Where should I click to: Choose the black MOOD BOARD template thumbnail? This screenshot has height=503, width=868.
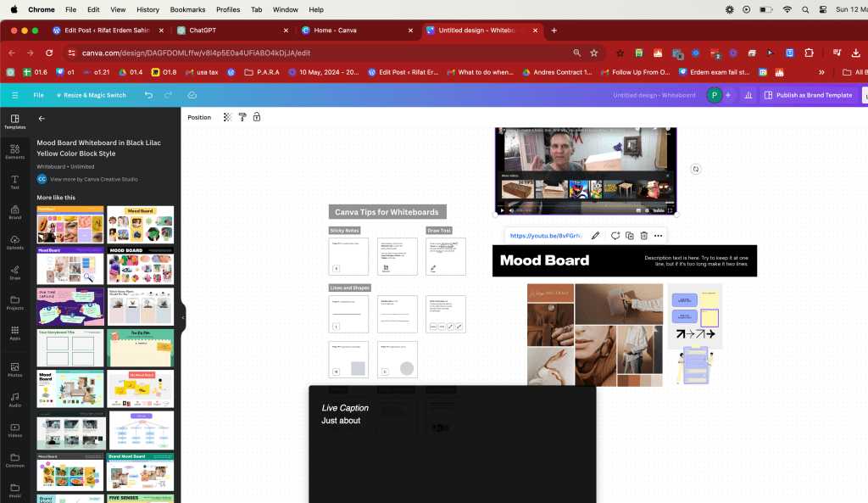[x=141, y=265]
